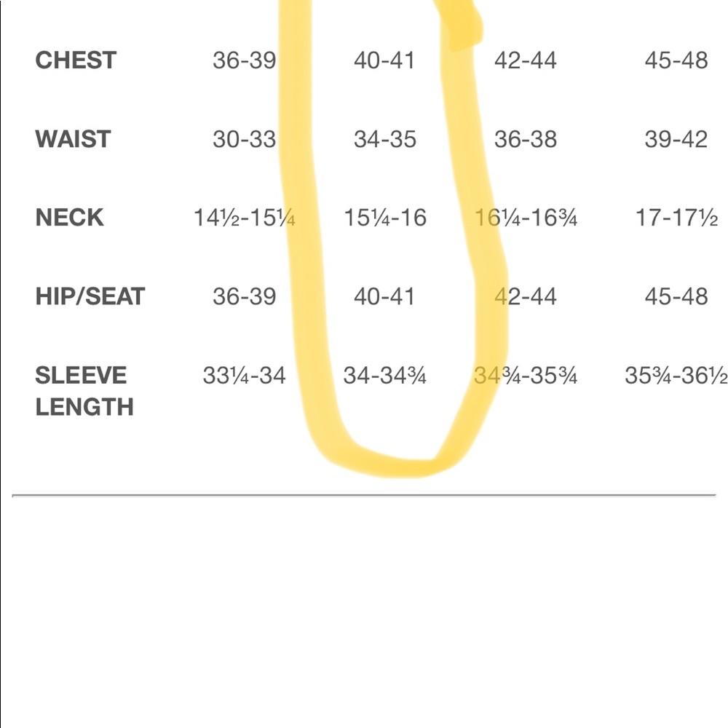Click the HIP/SEAT row label
Viewport: 728px width, 728px height.
[x=90, y=296]
